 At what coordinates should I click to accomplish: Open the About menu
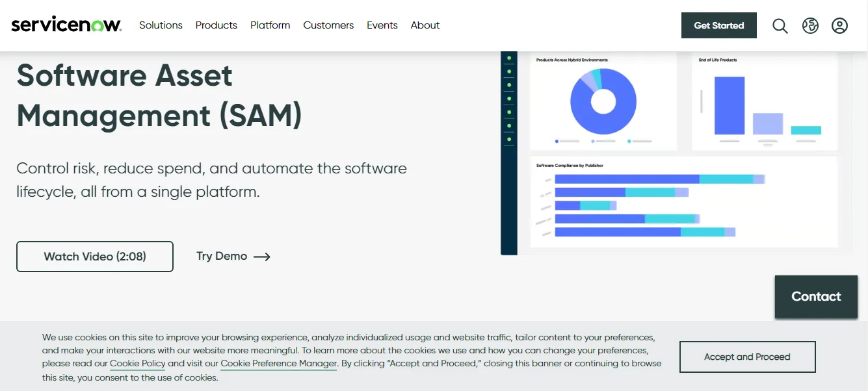[x=425, y=25]
